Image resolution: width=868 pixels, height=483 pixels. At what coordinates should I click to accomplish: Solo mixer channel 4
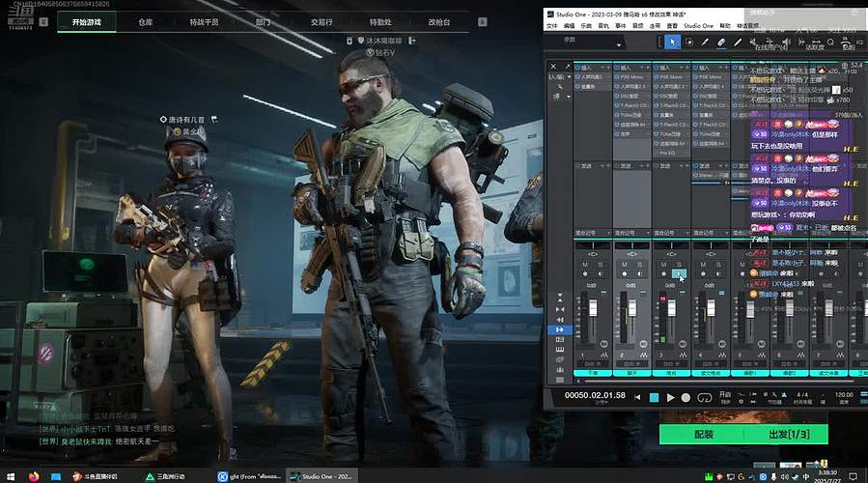718,265
